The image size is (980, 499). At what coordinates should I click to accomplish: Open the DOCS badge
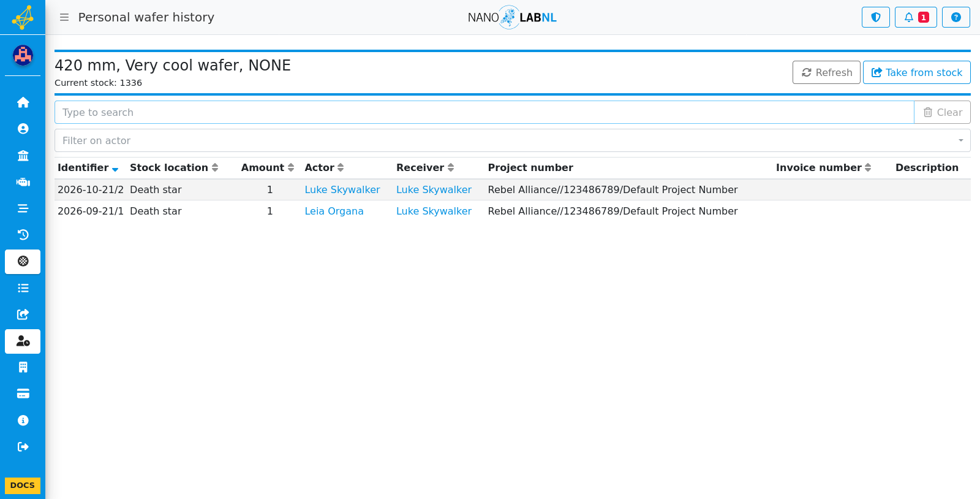[x=23, y=486]
